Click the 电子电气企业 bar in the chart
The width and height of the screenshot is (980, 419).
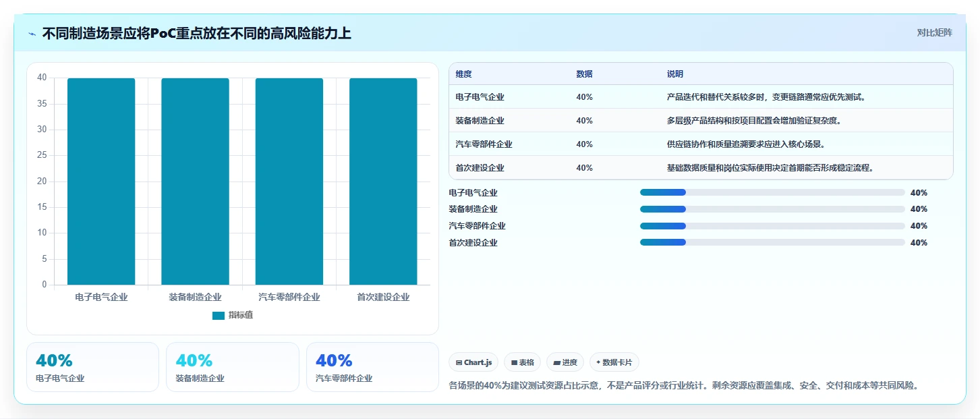[101, 181]
